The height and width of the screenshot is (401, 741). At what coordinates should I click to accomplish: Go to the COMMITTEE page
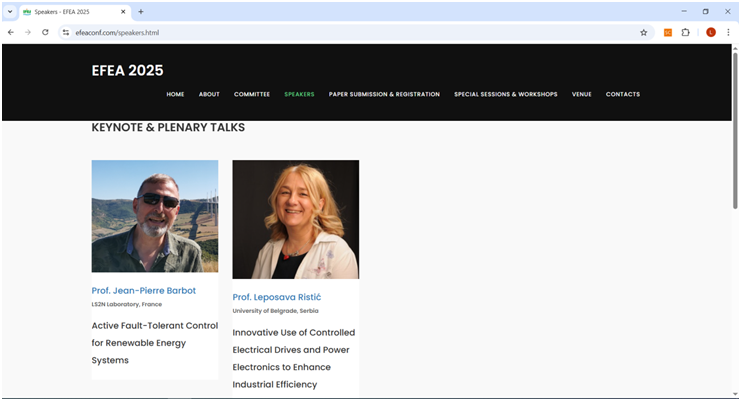(252, 94)
